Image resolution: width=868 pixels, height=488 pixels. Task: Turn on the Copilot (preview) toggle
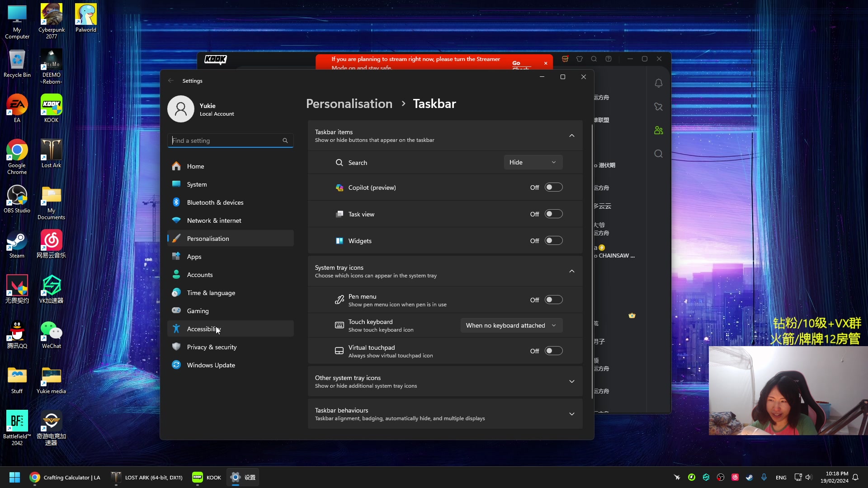[553, 188]
